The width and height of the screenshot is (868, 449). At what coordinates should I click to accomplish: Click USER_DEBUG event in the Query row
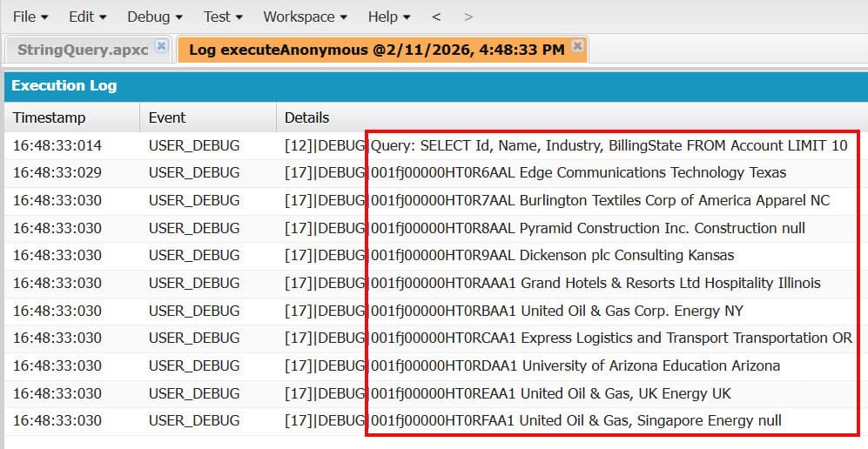[194, 146]
